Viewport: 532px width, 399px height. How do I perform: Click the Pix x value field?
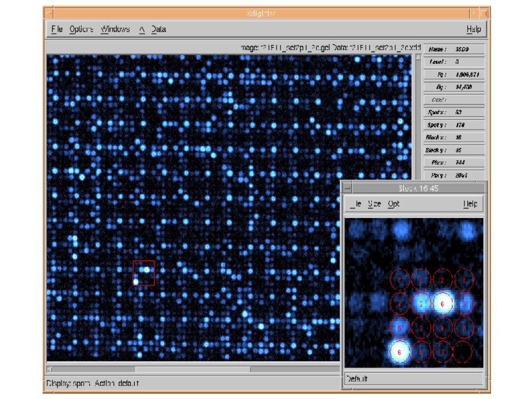click(454, 162)
